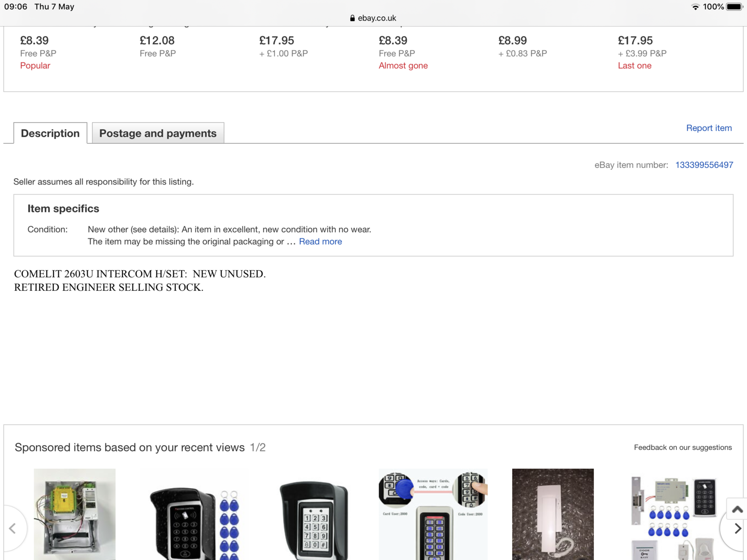Click the carousel previous arrow
This screenshot has width=747, height=560.
[13, 528]
